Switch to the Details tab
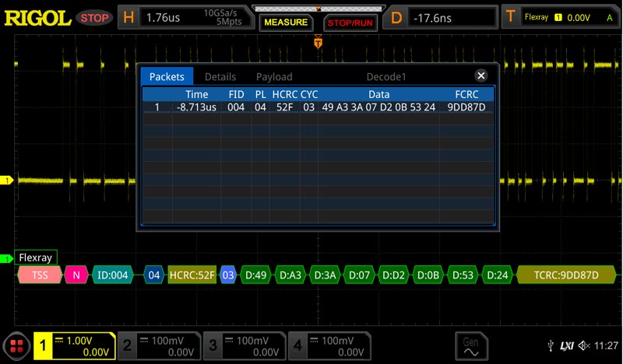623x364 pixels. [220, 77]
